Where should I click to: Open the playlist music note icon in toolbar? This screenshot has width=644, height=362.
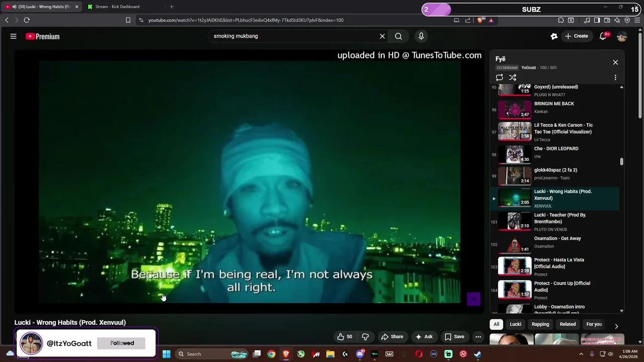pos(587,20)
